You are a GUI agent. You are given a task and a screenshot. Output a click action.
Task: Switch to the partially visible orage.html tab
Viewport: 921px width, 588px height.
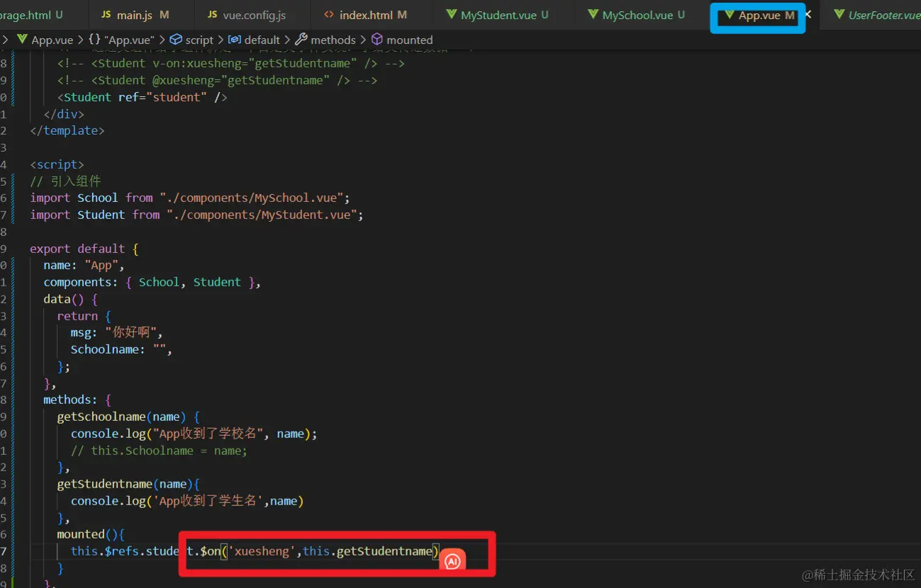coord(32,15)
